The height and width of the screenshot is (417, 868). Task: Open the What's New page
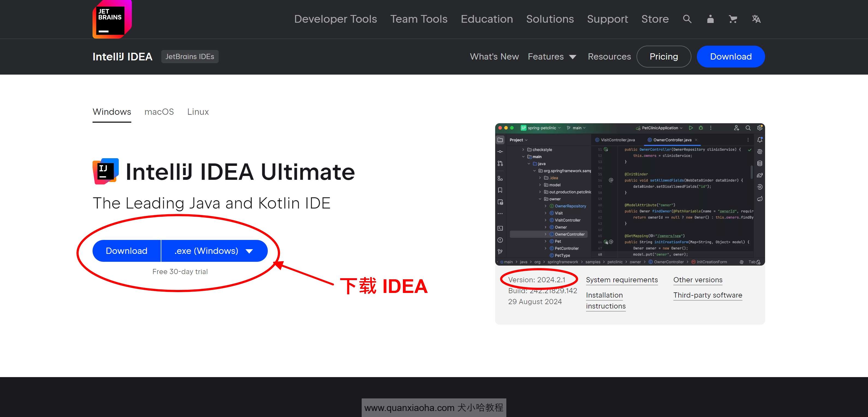click(x=494, y=56)
